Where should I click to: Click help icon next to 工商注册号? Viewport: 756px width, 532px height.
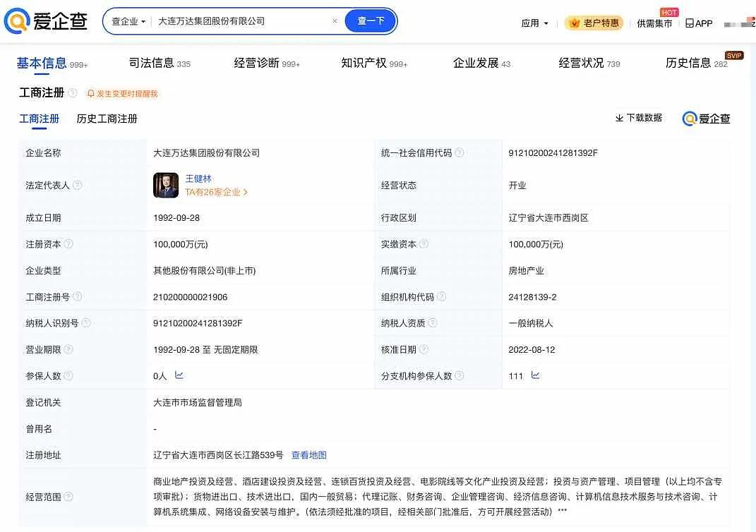coord(77,296)
